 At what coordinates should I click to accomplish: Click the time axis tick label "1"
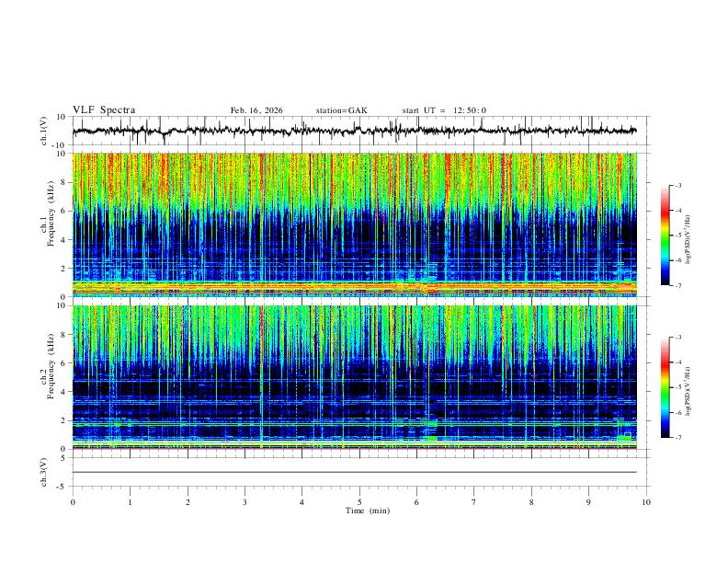(130, 502)
